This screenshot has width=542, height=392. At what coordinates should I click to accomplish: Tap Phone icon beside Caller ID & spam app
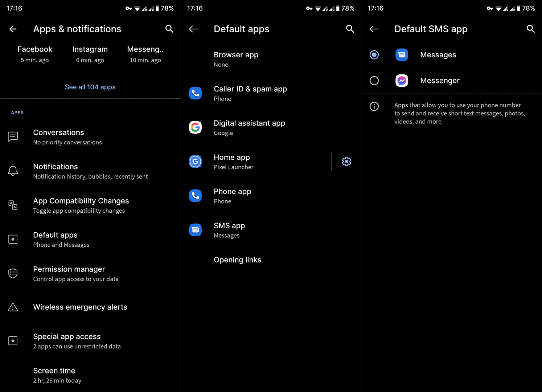pos(196,93)
